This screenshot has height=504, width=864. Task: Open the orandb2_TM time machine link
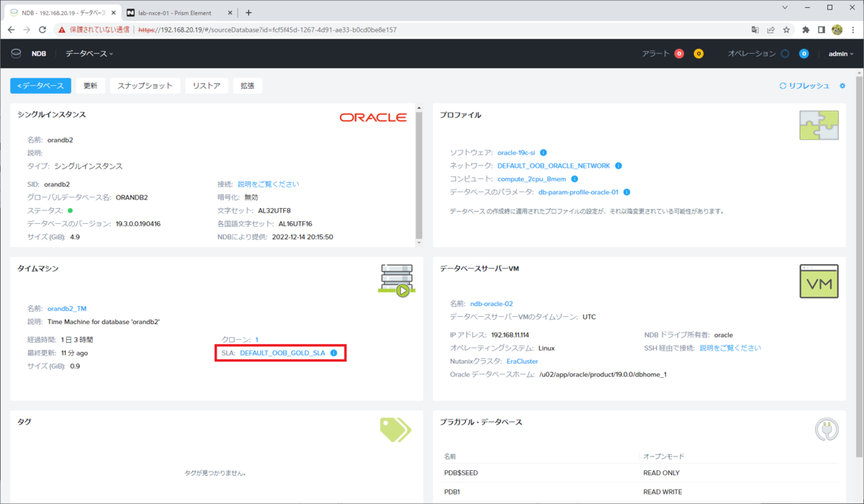click(67, 308)
